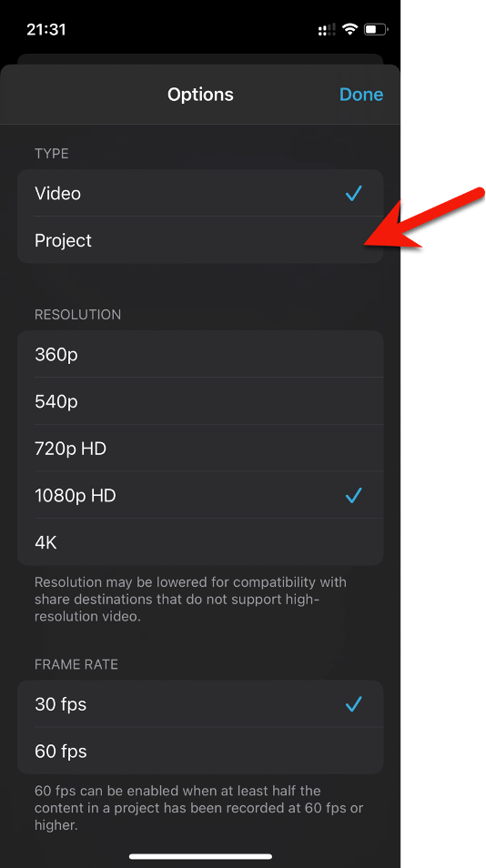The width and height of the screenshot is (486, 868).
Task: Tap the home indicator bar at bottom
Action: pyautogui.click(x=200, y=856)
